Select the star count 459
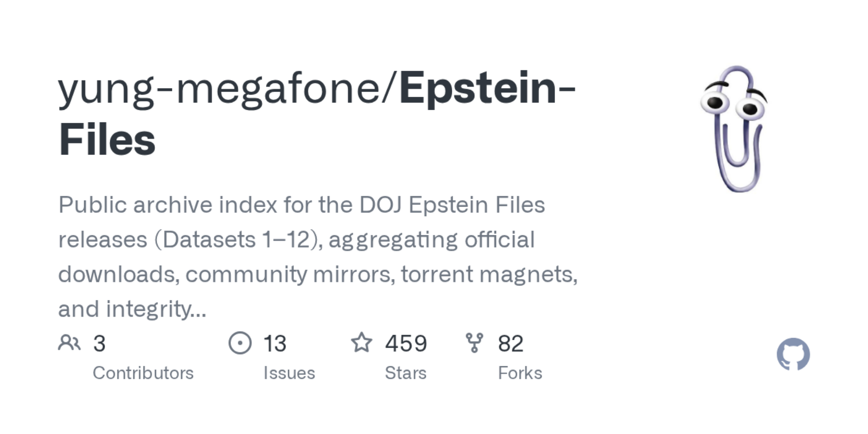The image size is (868, 434). click(x=406, y=344)
